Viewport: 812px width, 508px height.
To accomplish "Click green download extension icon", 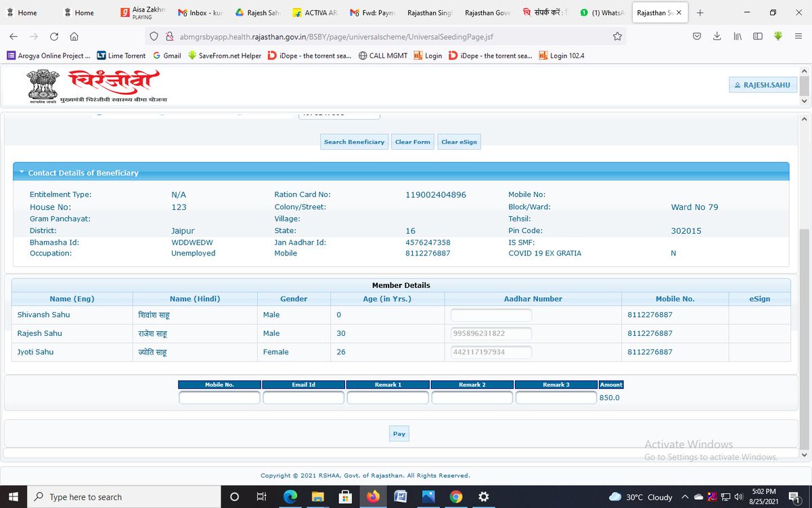I will point(778,37).
